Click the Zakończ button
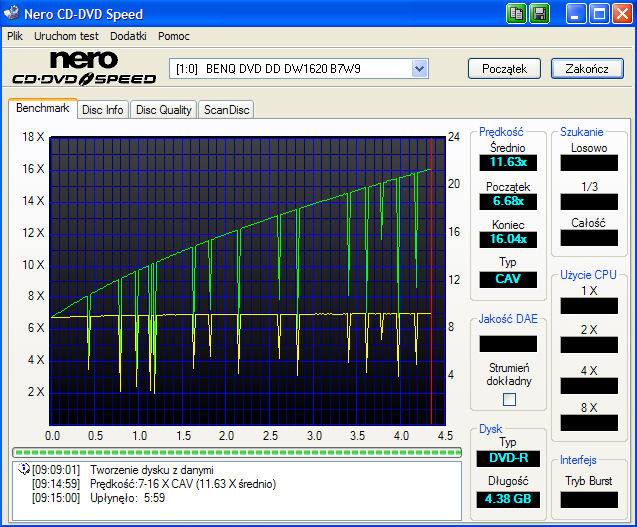Image resolution: width=637 pixels, height=527 pixels. tap(587, 69)
